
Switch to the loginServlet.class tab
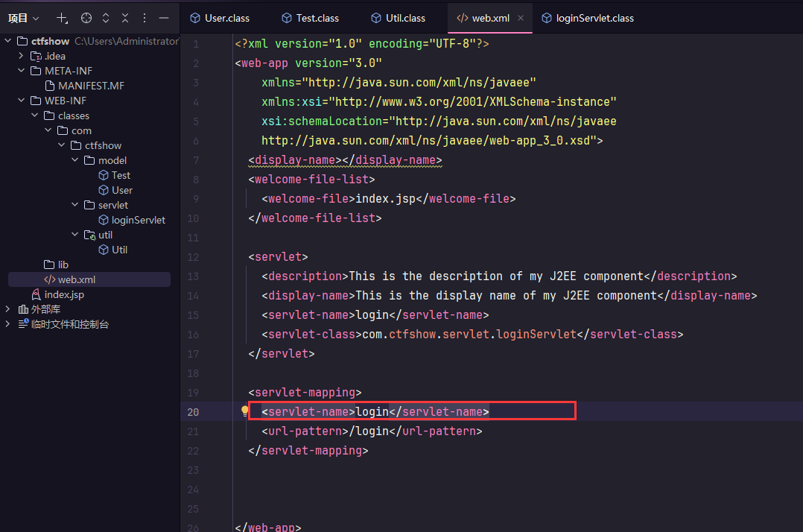(x=588, y=18)
